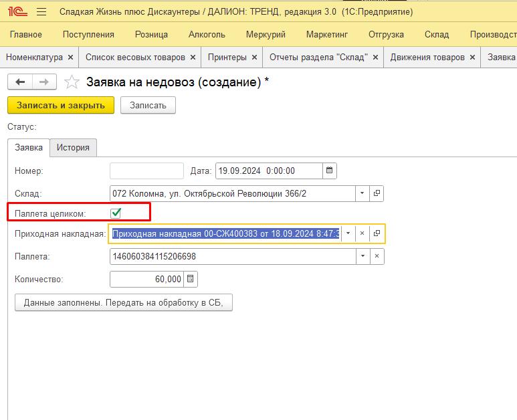Screen dimensions: 517x420
Task: Open the selected Склад record
Action: pyautogui.click(x=377, y=193)
